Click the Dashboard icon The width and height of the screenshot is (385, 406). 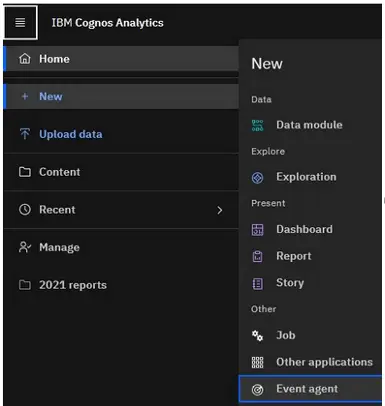[x=257, y=230]
